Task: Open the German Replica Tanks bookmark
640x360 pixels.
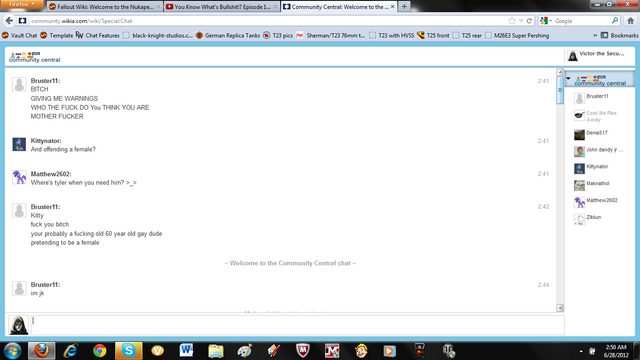Action: 228,36
